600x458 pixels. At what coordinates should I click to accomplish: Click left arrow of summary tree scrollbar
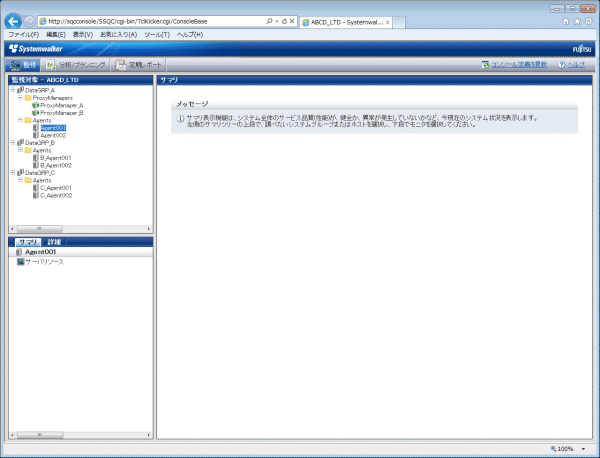click(12, 435)
